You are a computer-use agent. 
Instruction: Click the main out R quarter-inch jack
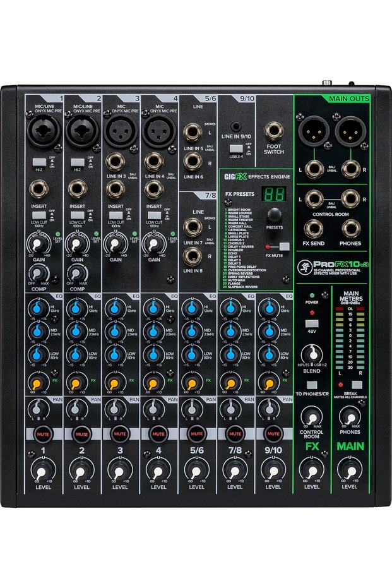point(351,169)
